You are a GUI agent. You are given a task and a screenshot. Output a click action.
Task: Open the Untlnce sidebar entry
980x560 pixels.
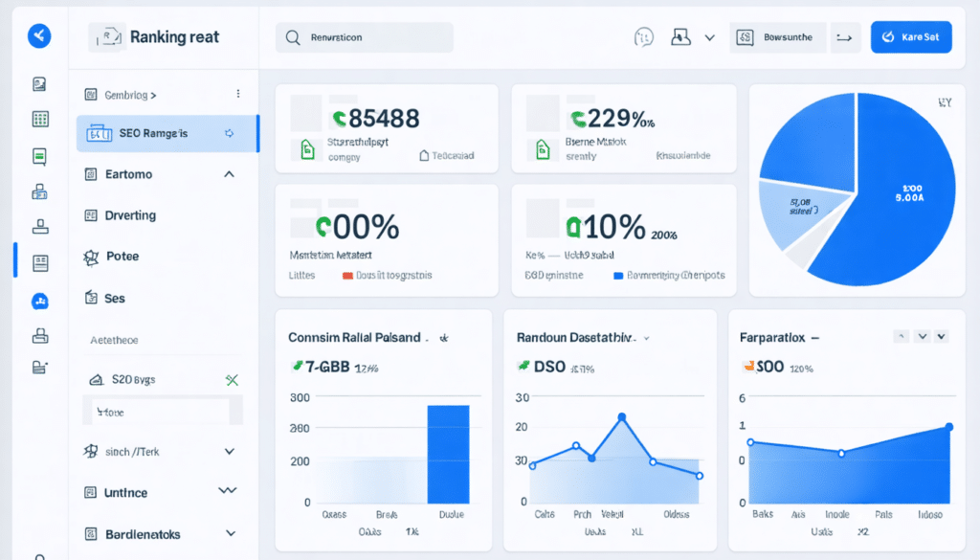click(x=125, y=492)
